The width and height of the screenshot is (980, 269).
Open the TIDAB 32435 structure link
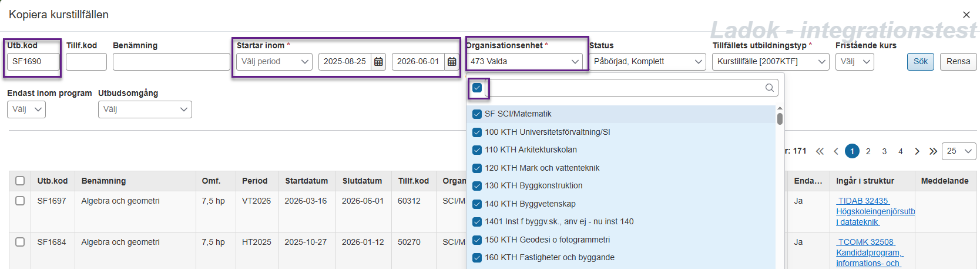(x=863, y=201)
